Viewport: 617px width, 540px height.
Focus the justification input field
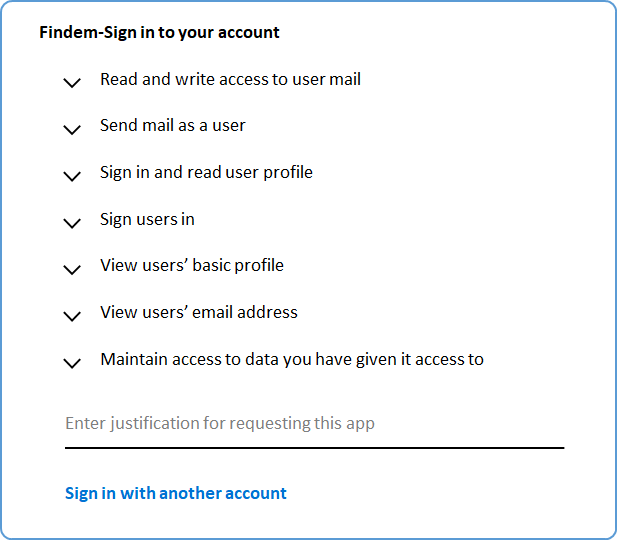tap(314, 423)
